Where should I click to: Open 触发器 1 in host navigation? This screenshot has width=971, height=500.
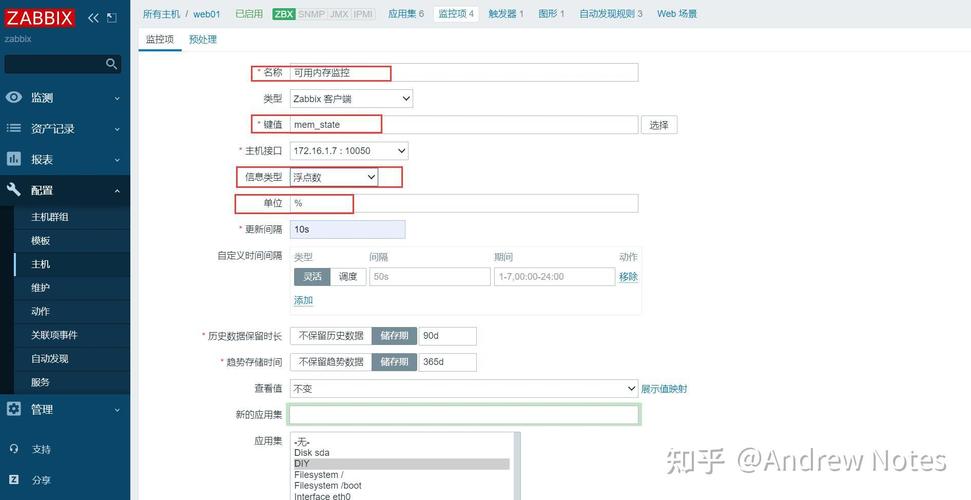pyautogui.click(x=505, y=14)
